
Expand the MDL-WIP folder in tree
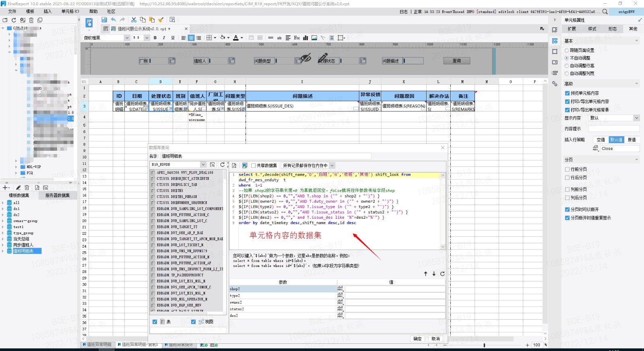pos(16,166)
